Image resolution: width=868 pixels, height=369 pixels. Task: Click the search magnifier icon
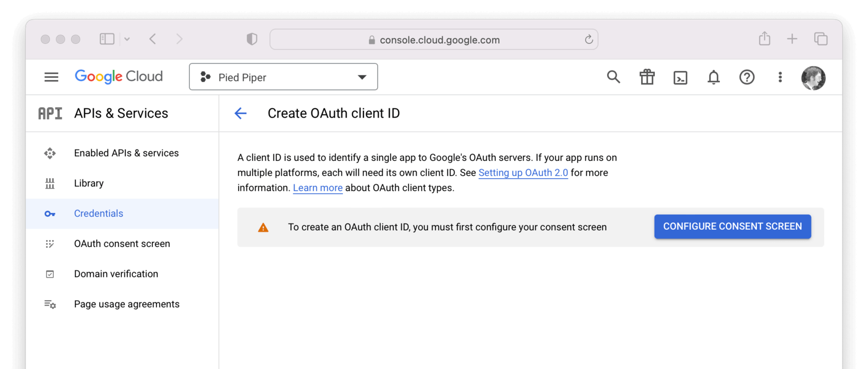pyautogui.click(x=614, y=77)
